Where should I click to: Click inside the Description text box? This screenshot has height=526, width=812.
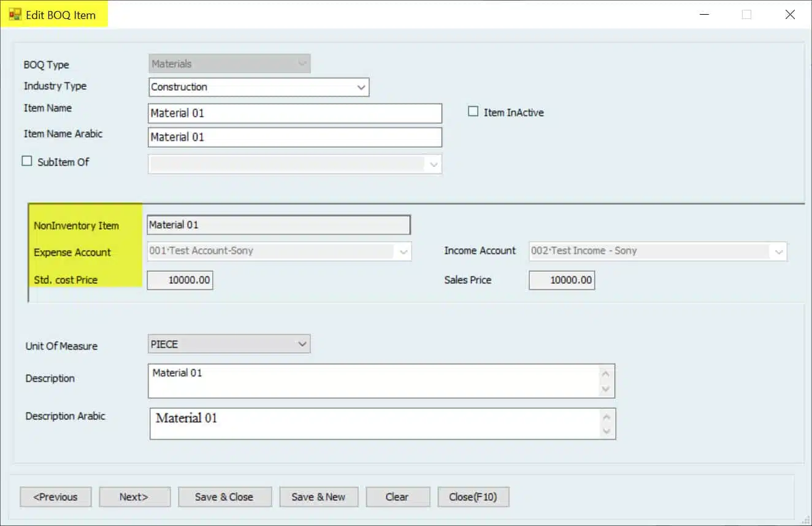[x=381, y=381]
